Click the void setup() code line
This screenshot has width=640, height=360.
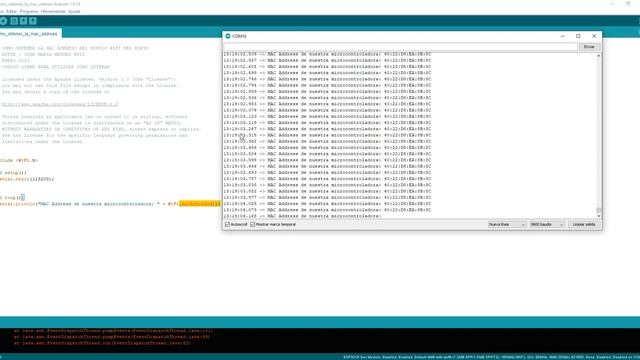(x=13, y=173)
